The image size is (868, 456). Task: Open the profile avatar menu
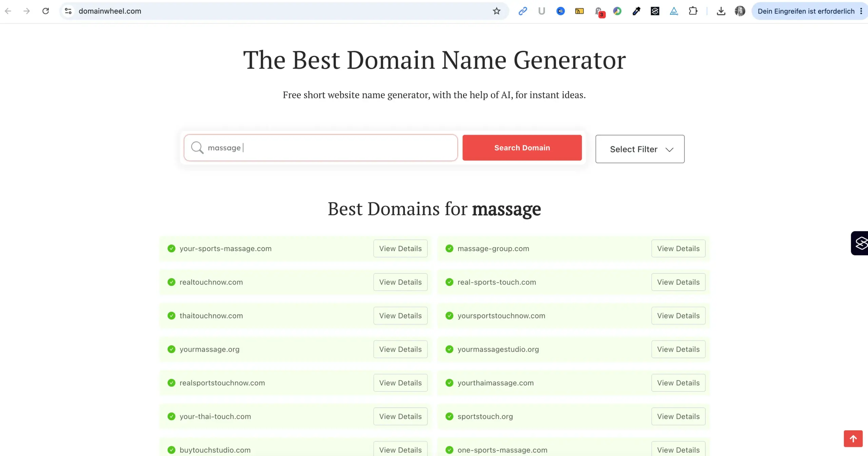(740, 11)
